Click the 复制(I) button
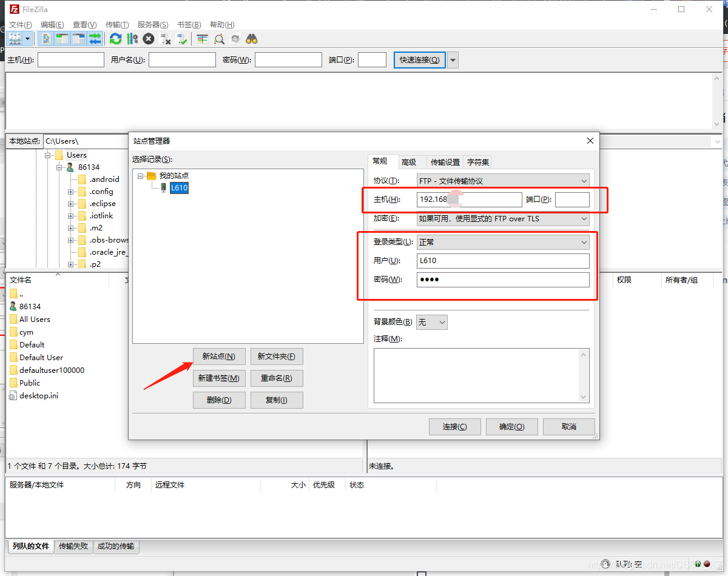This screenshot has height=576, width=728. click(277, 400)
